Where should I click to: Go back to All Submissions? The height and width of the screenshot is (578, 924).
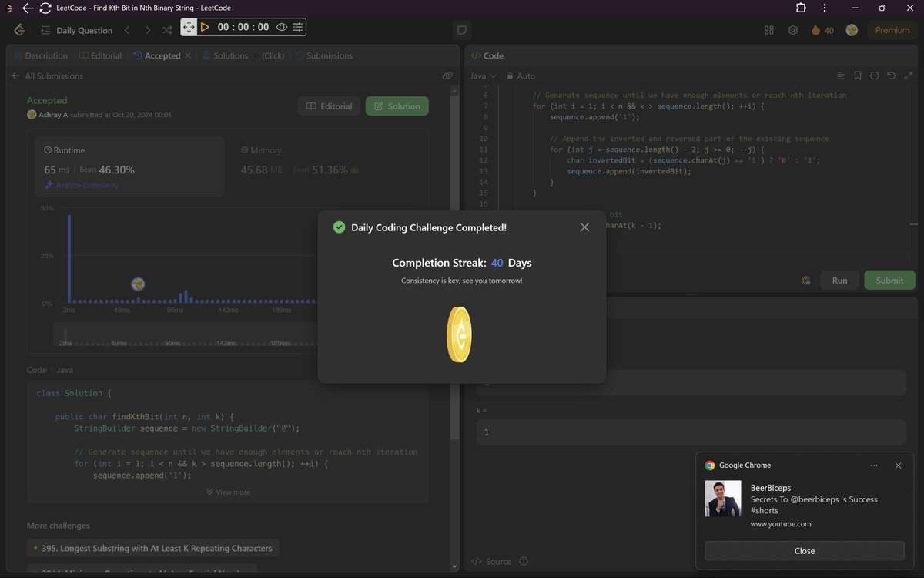(x=47, y=76)
